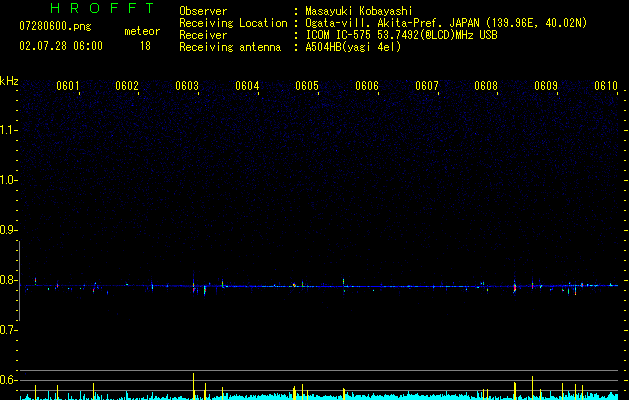Click the date stamp 02.07.28 06:00
The image size is (629, 400).
[x=61, y=46]
